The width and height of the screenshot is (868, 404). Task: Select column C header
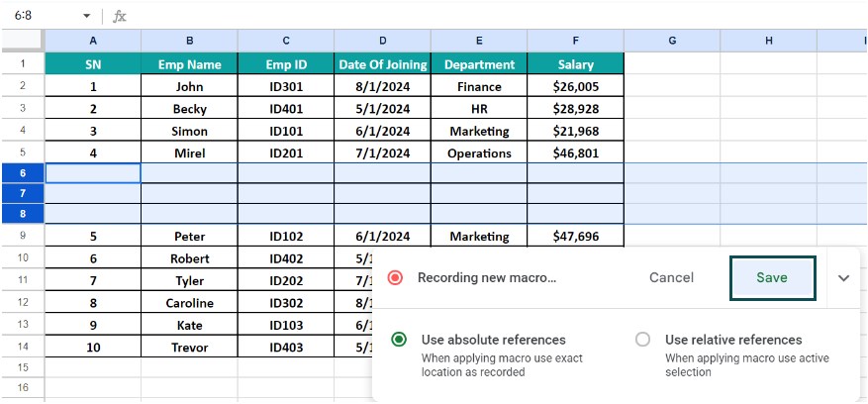(286, 41)
